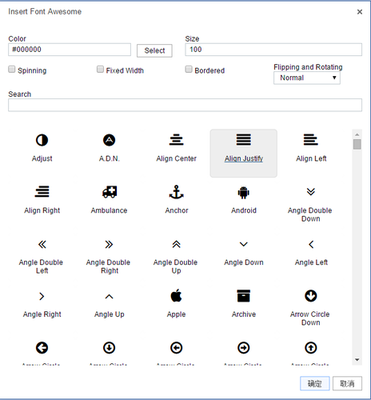371x400 pixels.
Task: Choose the Anchor icon
Action: click(x=176, y=192)
